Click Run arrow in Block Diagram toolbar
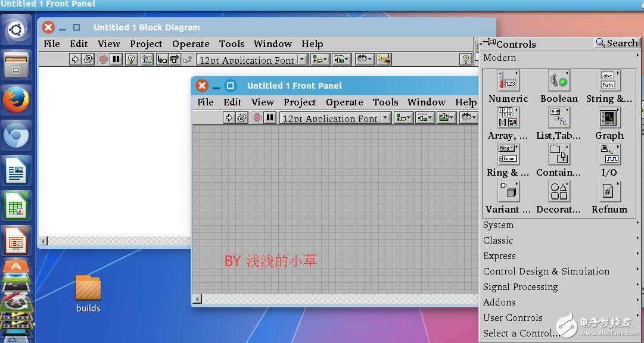This screenshot has width=644, height=343. coord(74,60)
